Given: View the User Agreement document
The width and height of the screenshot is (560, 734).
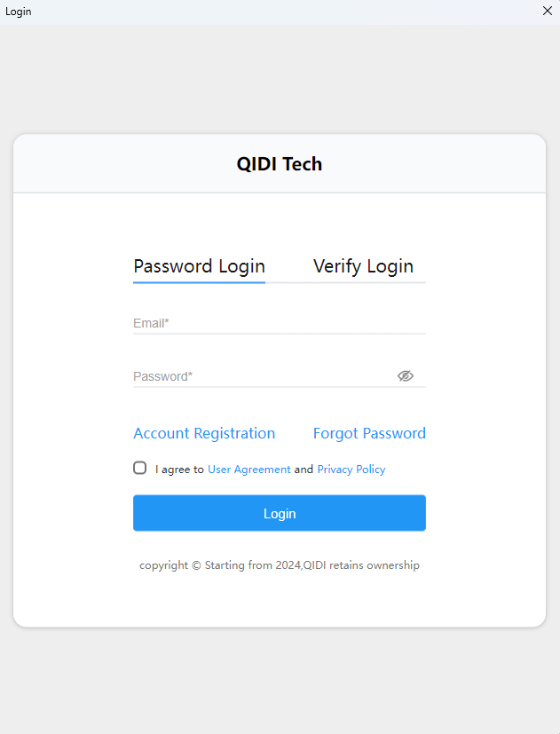Looking at the screenshot, I should click(249, 469).
